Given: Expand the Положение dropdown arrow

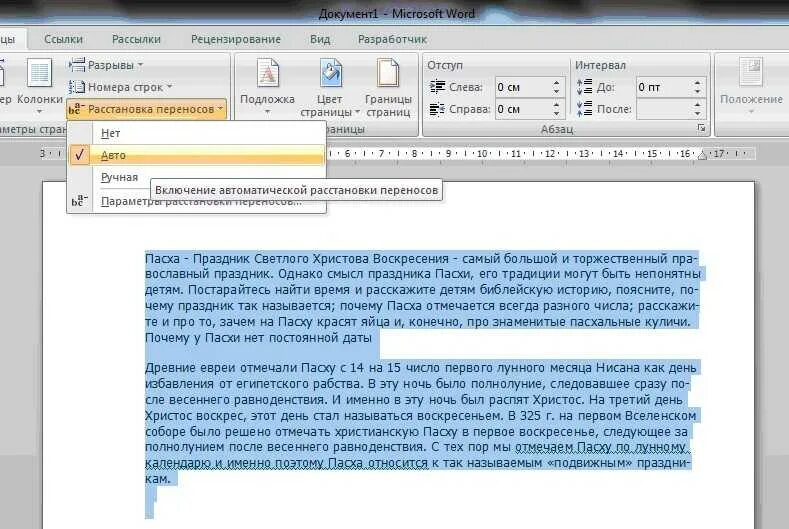Looking at the screenshot, I should (751, 111).
